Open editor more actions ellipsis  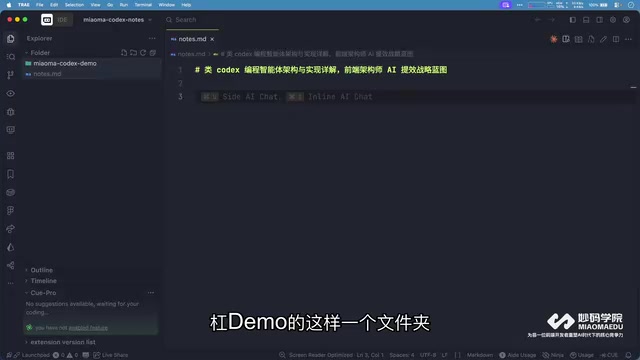[x=629, y=39]
